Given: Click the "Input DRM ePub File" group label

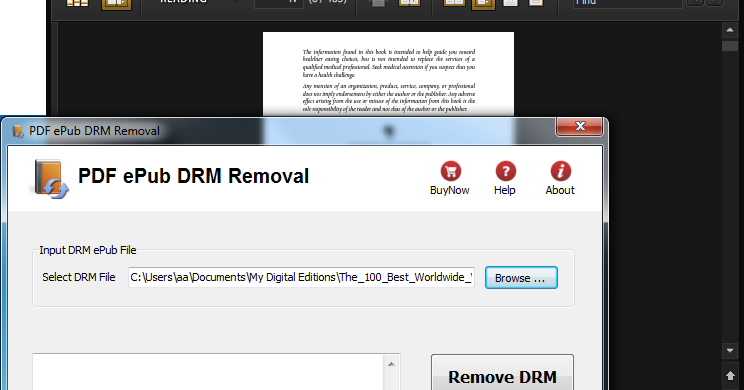Looking at the screenshot, I should tap(88, 250).
